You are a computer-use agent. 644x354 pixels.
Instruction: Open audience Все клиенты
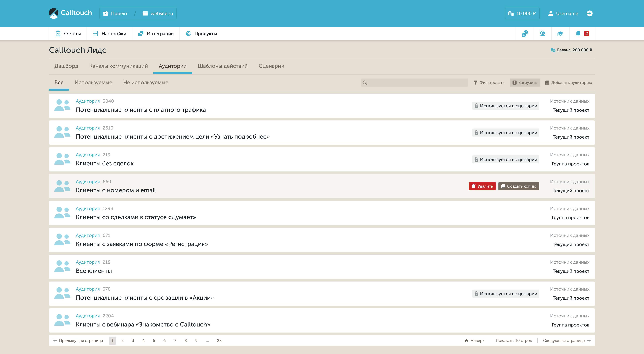pos(94,271)
